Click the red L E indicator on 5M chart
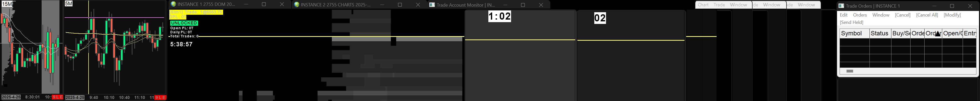This screenshot has height=101, width=980. [x=160, y=98]
